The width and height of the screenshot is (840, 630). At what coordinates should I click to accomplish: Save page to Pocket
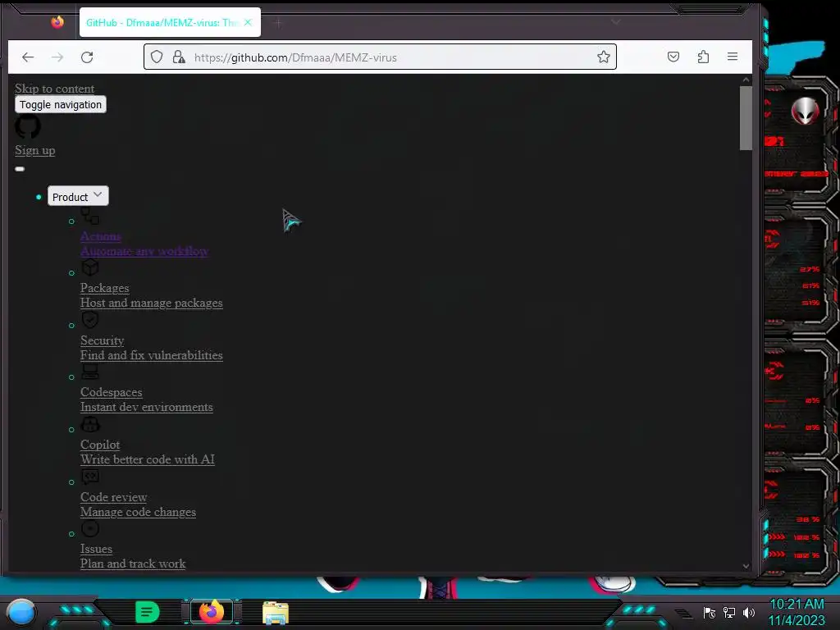(673, 57)
